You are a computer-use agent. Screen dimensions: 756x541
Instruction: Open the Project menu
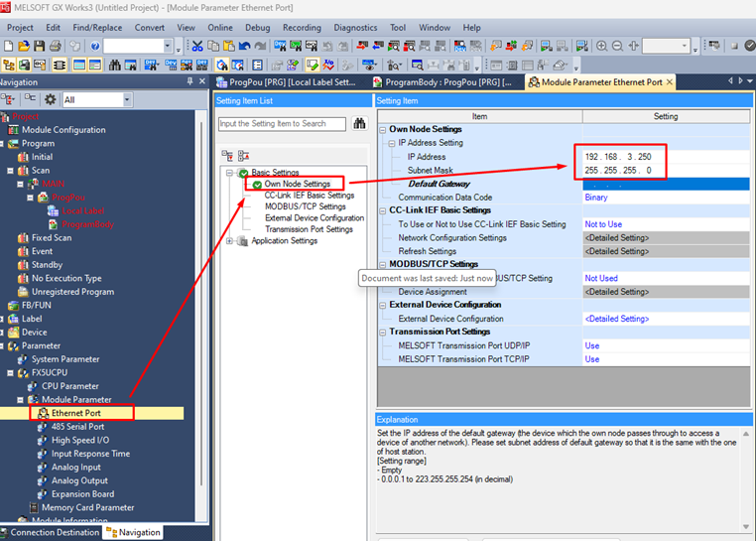click(20, 28)
